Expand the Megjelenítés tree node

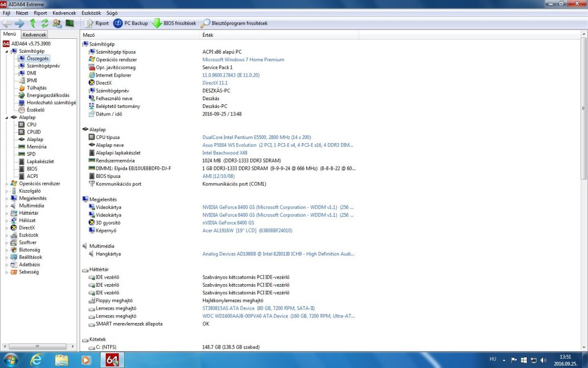(7, 199)
